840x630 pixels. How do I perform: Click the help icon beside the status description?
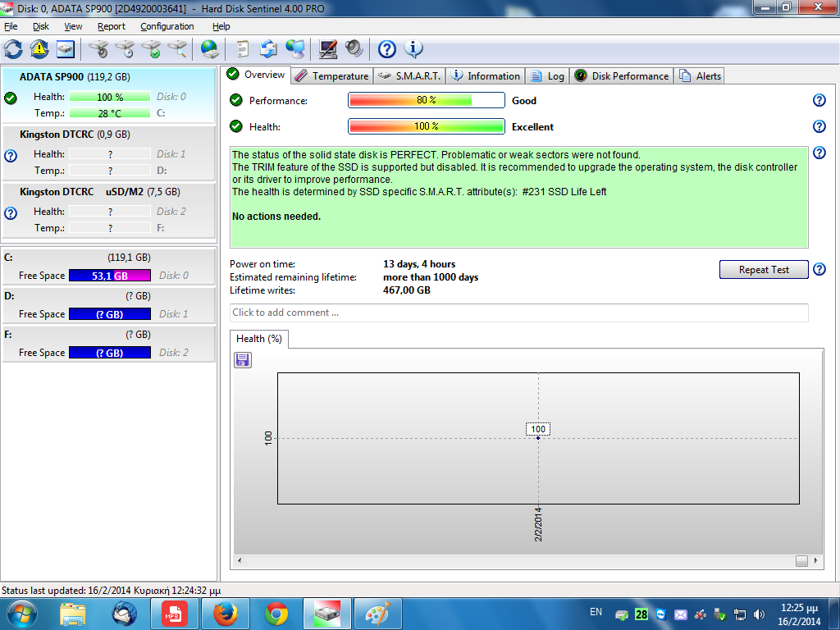(819, 153)
